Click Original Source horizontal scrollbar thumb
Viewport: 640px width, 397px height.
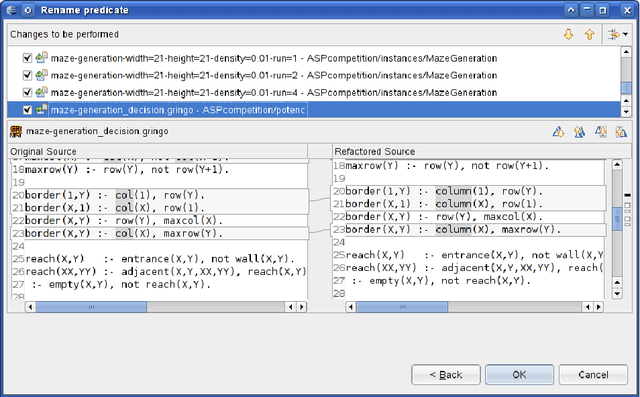91,307
